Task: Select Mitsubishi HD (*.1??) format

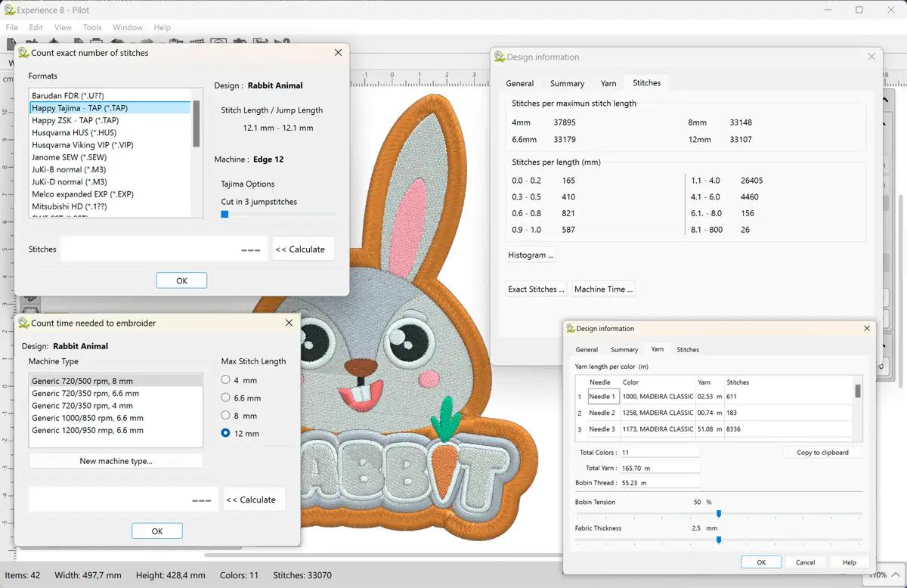Action: tap(110, 206)
